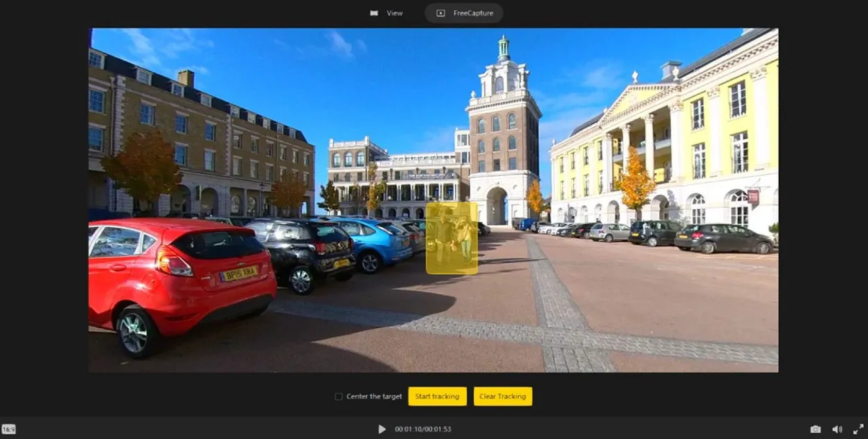Click the 00:01:10/00:01:53 timecode display
This screenshot has width=868, height=439.
tap(423, 429)
